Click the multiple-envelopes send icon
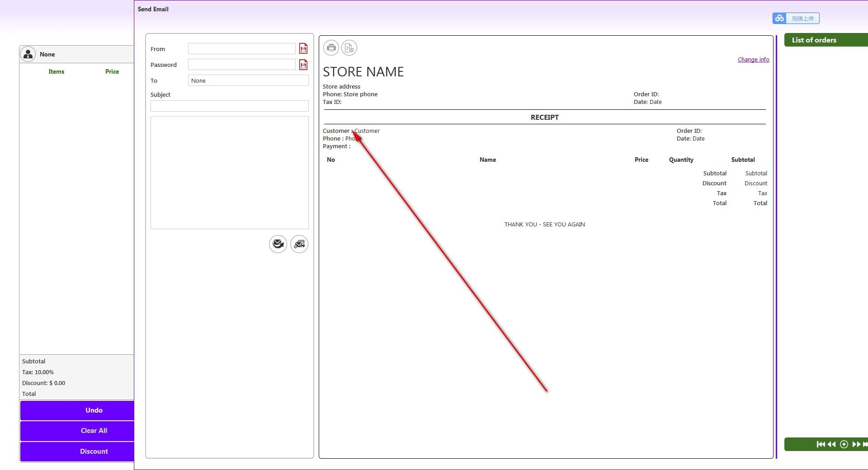The width and height of the screenshot is (868, 470). [x=299, y=244]
